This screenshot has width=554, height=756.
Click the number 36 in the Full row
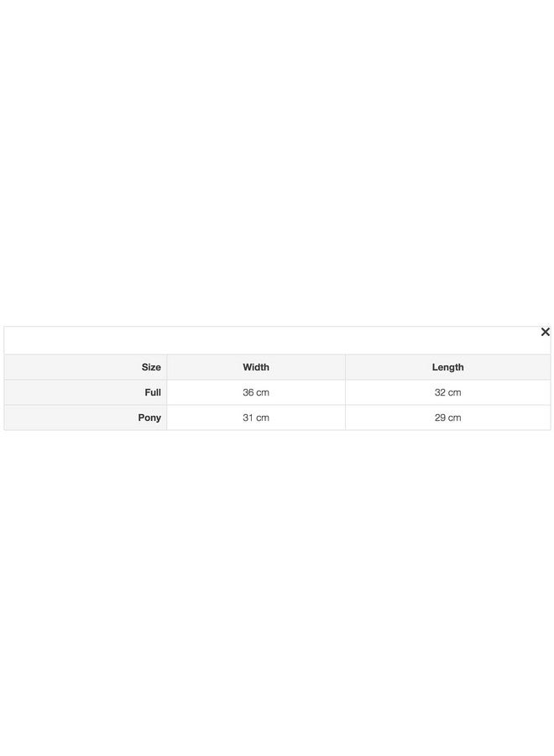[x=248, y=392]
